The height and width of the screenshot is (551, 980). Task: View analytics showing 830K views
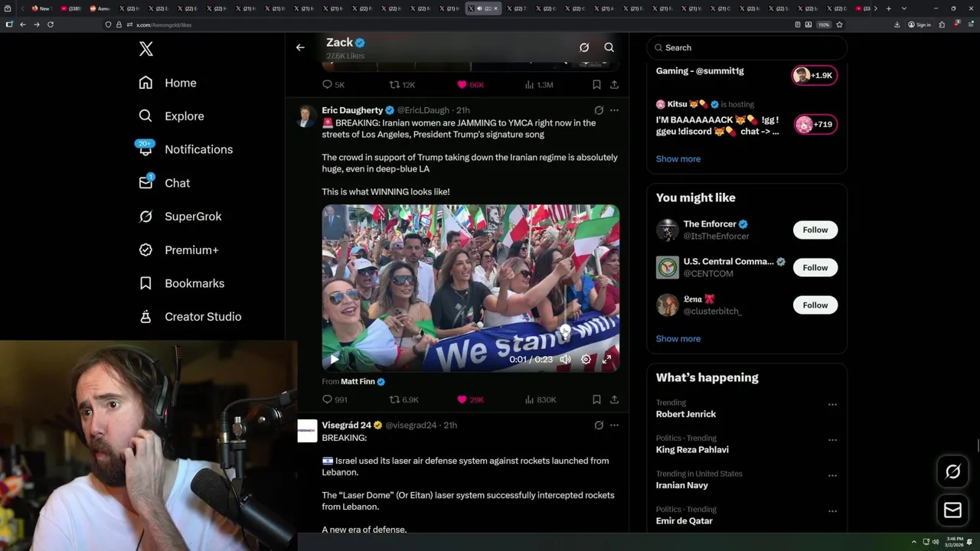coord(541,399)
